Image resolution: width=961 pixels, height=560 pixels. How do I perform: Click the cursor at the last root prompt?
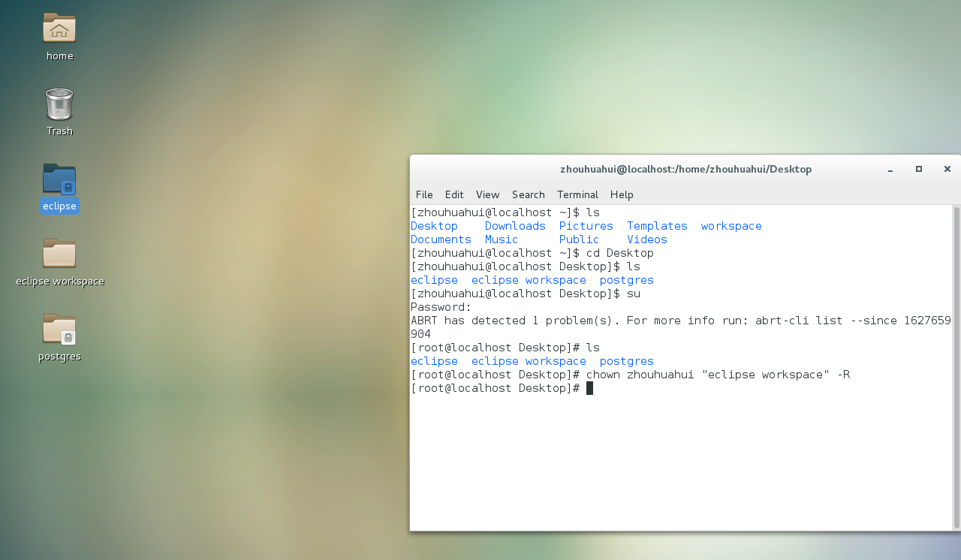click(x=589, y=388)
